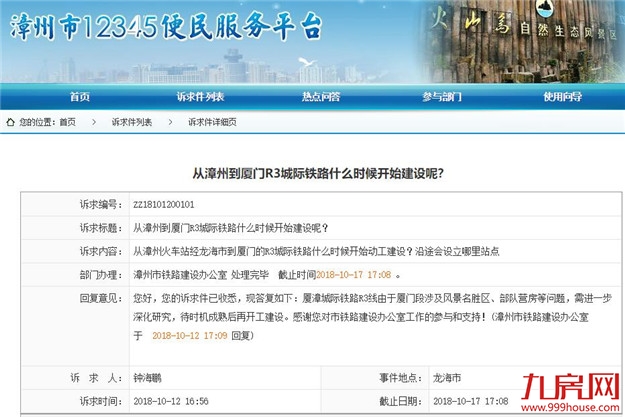625x417 pixels.
Task: Go to 首页 via breadcrumb link
Action: tap(68, 122)
